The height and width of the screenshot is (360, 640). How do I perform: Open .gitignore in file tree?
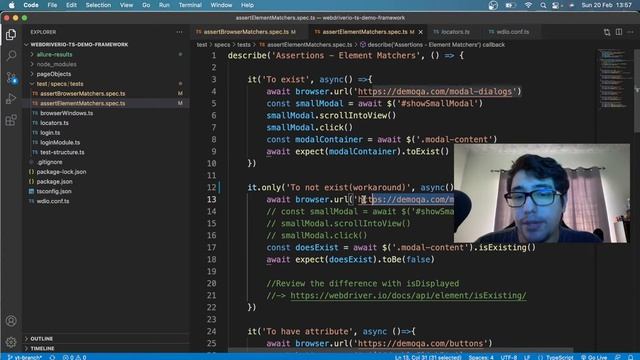pyautogui.click(x=49, y=162)
